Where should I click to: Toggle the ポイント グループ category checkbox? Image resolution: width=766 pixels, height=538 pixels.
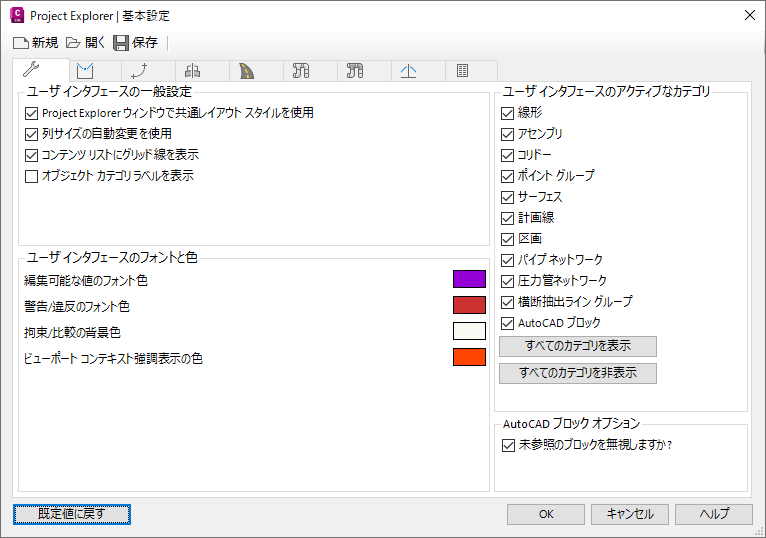pyautogui.click(x=508, y=176)
